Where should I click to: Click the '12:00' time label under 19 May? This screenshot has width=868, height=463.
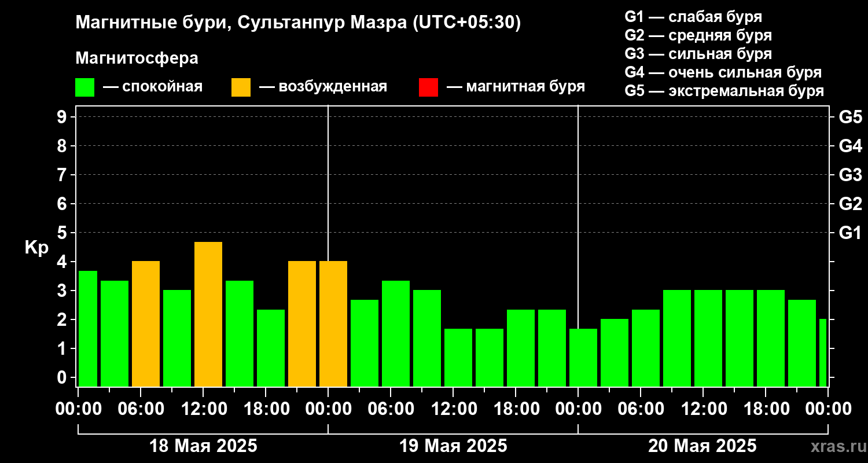pos(453,409)
